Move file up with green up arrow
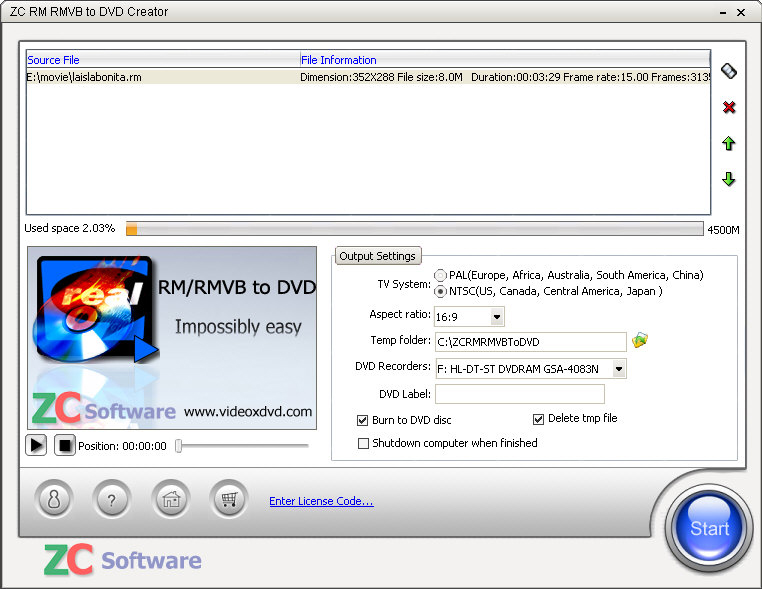762x589 pixels. (x=728, y=144)
